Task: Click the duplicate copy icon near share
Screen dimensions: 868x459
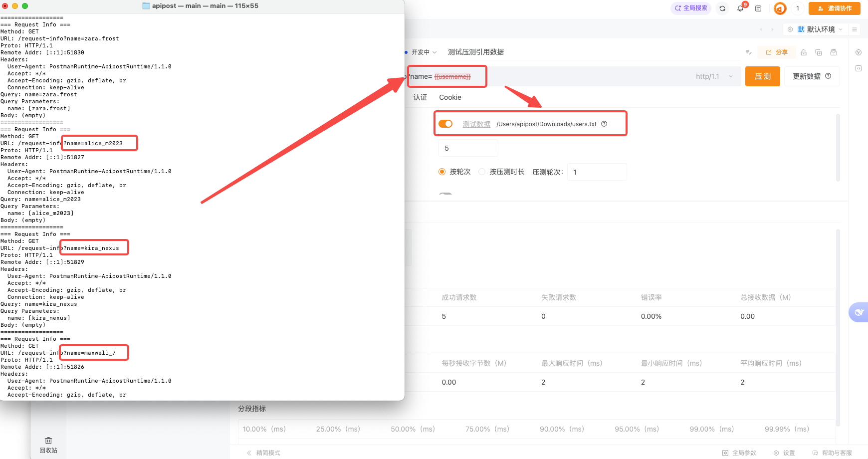Action: (819, 52)
